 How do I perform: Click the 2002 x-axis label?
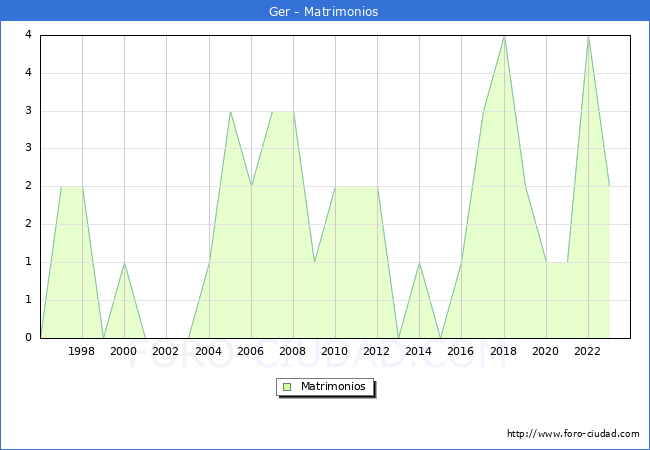(165, 351)
